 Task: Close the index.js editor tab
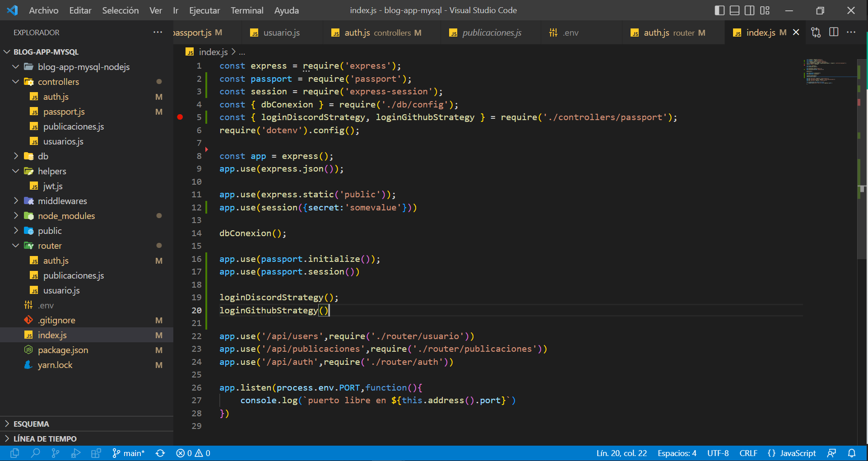(x=796, y=33)
